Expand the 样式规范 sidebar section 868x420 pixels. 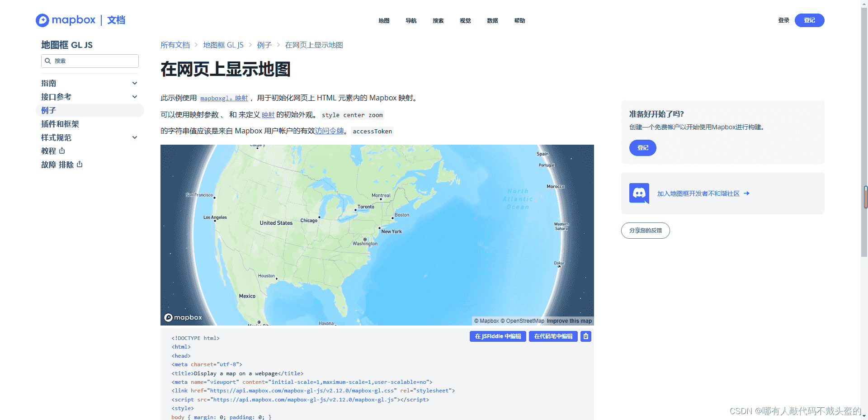pos(134,137)
